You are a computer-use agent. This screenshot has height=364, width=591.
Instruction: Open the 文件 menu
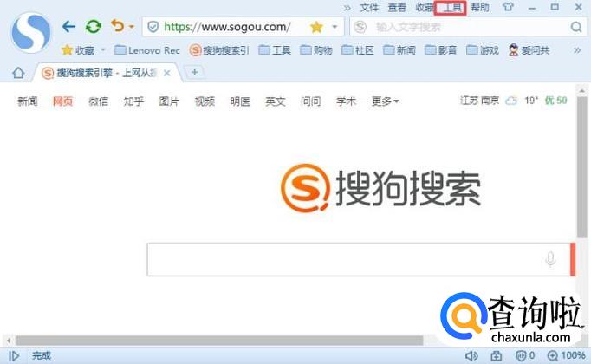[369, 8]
